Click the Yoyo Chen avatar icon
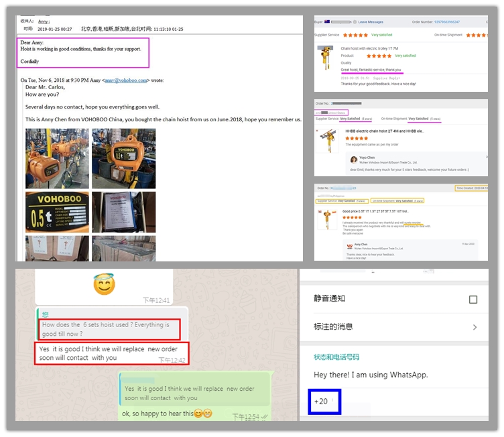 click(x=353, y=159)
